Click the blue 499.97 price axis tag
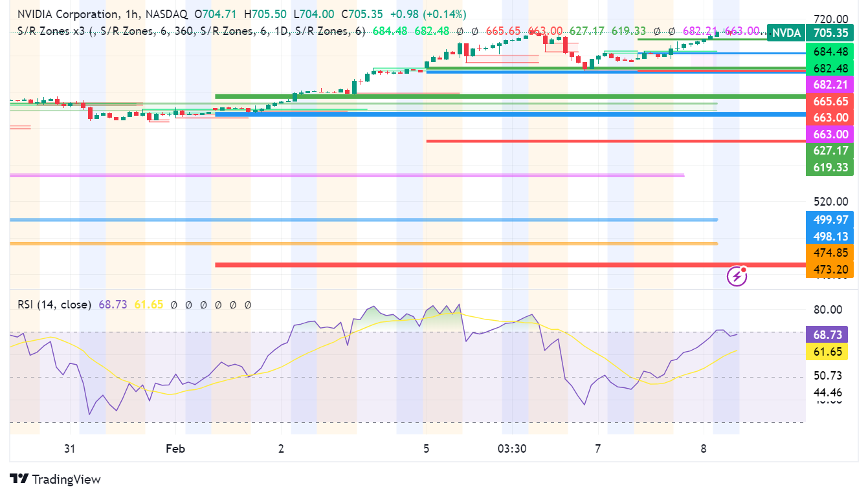The width and height of the screenshot is (868, 496). (x=830, y=219)
